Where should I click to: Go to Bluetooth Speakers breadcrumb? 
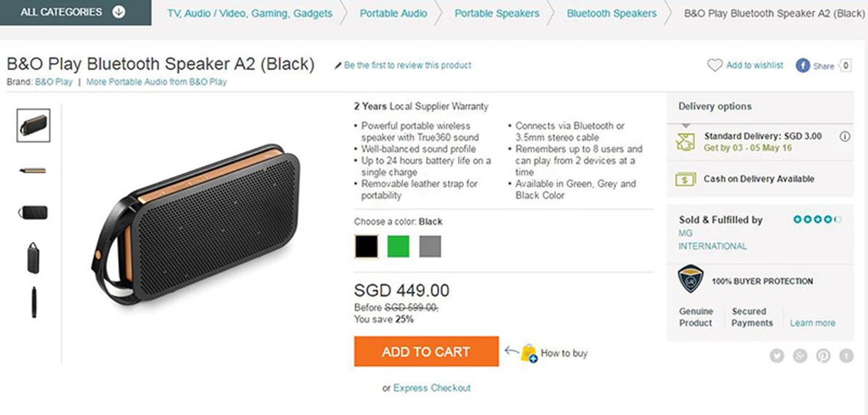(x=612, y=14)
